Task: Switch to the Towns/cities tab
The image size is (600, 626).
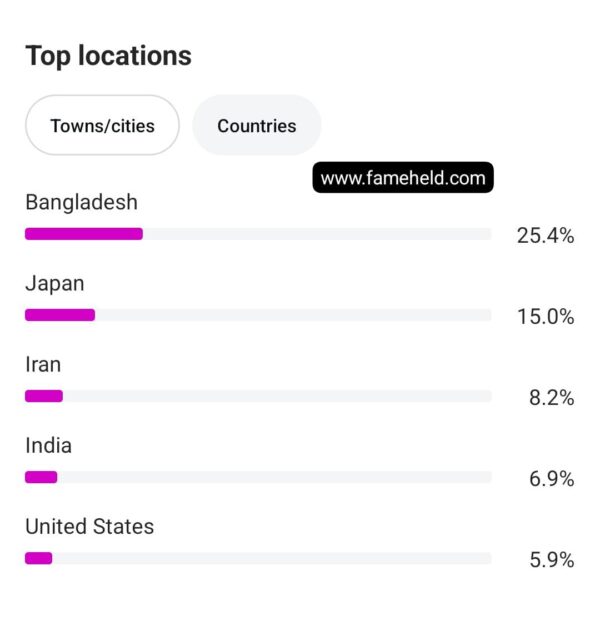Action: pyautogui.click(x=102, y=125)
